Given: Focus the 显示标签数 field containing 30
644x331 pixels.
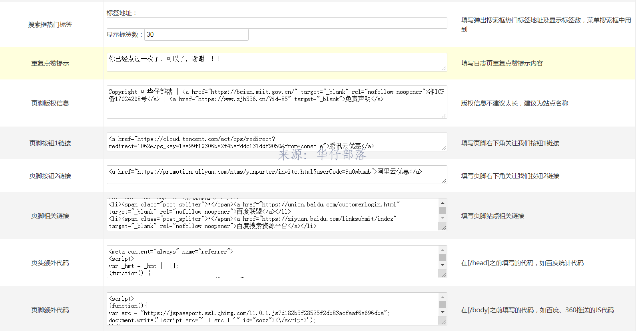Looking at the screenshot, I should tap(196, 35).
